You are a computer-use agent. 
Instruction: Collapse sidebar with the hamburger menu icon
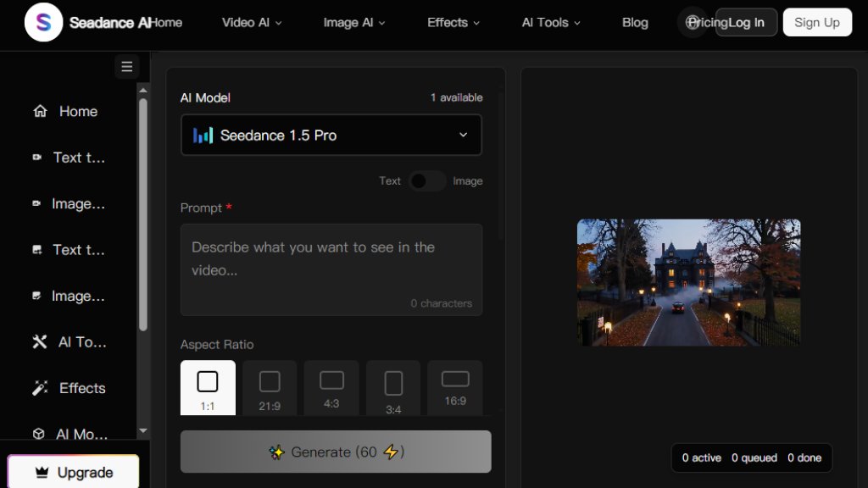(127, 67)
